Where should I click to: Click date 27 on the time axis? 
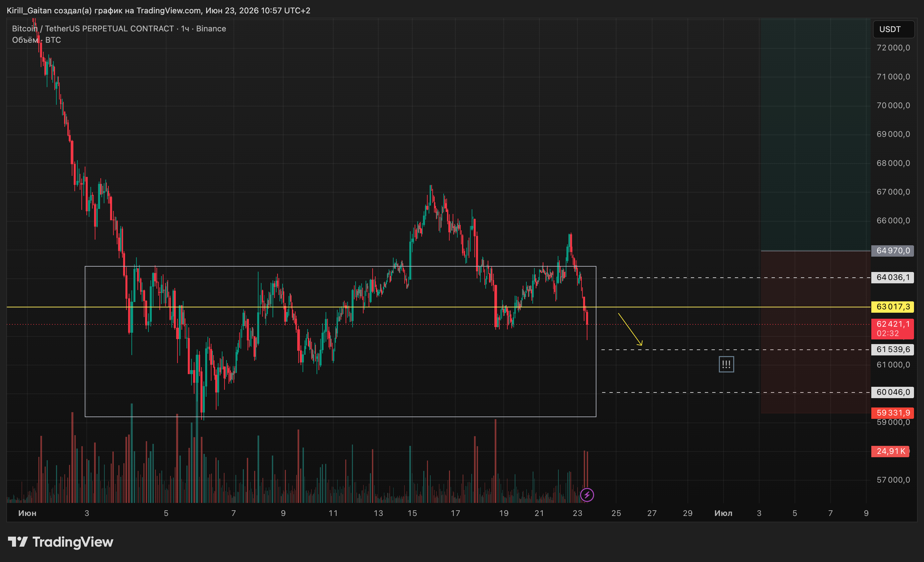[652, 513]
